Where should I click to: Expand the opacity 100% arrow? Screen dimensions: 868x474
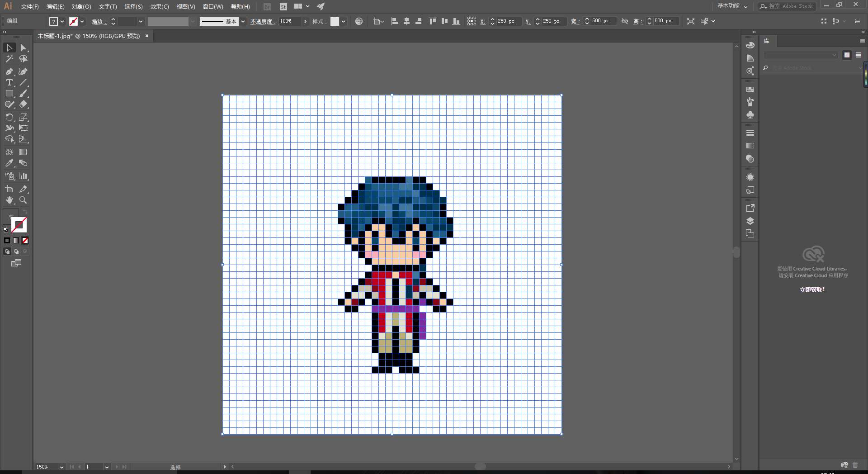point(306,21)
